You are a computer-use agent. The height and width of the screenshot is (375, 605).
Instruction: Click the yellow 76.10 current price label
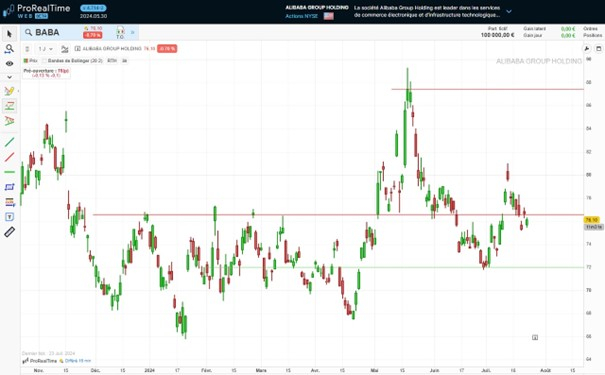(x=591, y=220)
